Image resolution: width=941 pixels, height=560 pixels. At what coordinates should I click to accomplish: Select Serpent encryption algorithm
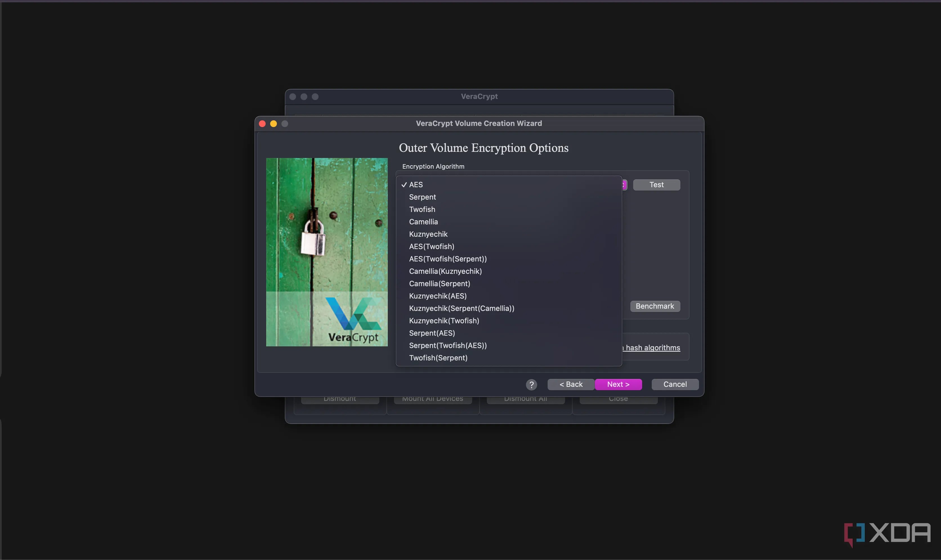[x=422, y=197]
